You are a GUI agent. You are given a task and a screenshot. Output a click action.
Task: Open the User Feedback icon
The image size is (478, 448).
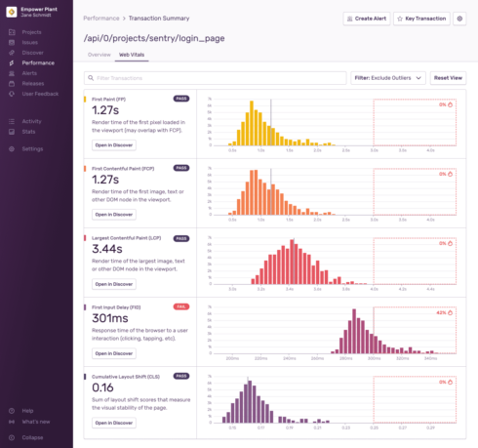[12, 94]
